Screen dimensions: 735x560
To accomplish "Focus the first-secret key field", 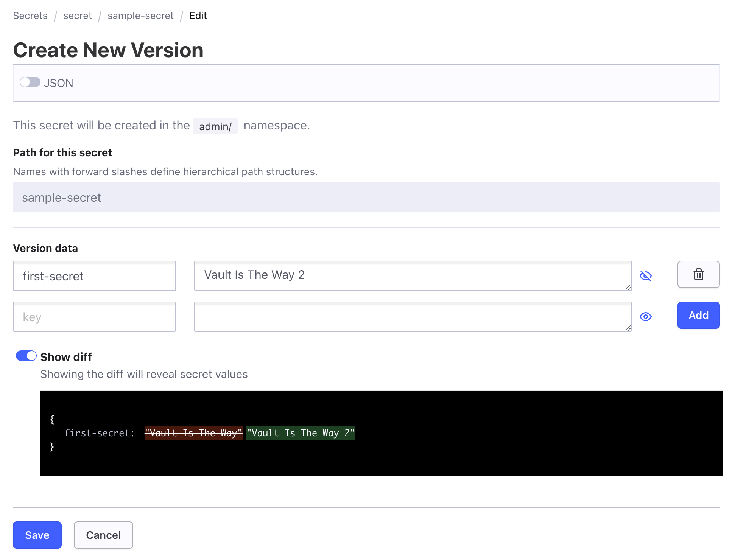I will 94,276.
